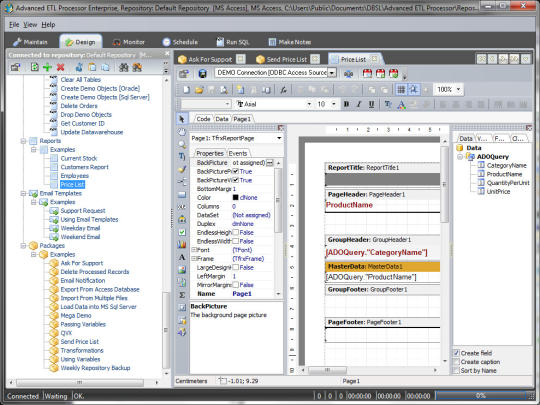Viewport: 540px width, 405px height.
Task: Click the show grid icon
Action: pos(401,90)
